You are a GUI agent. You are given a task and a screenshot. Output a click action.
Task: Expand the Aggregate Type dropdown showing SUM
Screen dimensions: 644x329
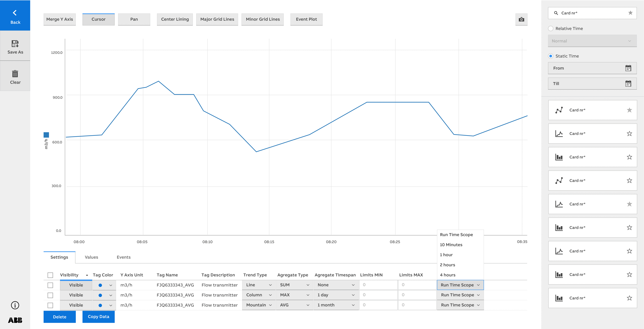click(294, 285)
